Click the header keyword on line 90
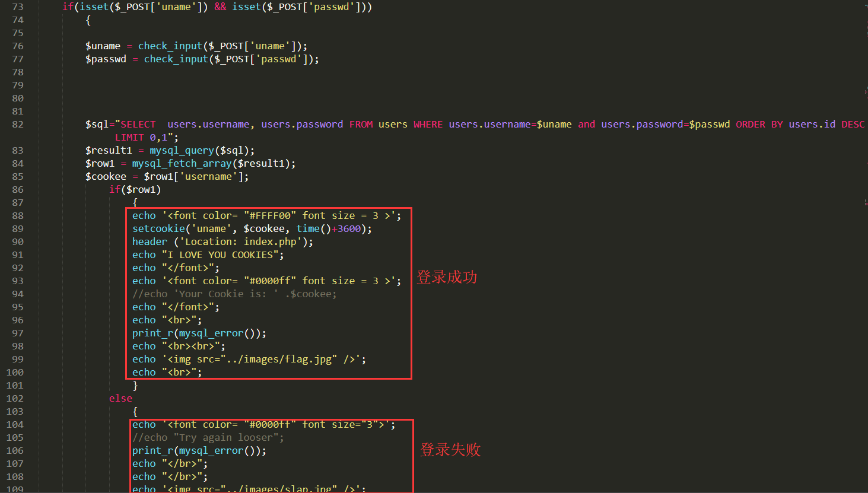Screen dimensions: 868x493 150,242
